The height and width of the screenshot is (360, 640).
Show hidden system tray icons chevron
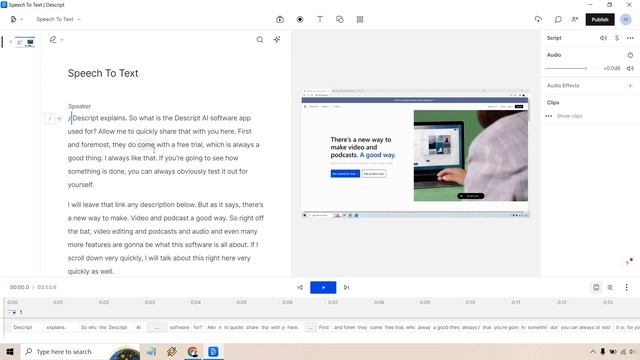[592, 351]
